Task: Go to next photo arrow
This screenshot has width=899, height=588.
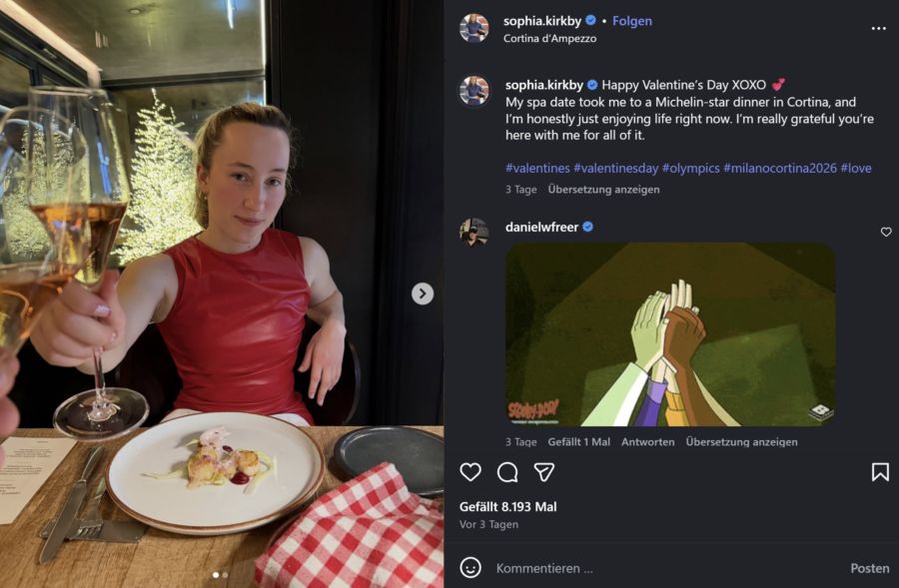Action: [x=423, y=294]
